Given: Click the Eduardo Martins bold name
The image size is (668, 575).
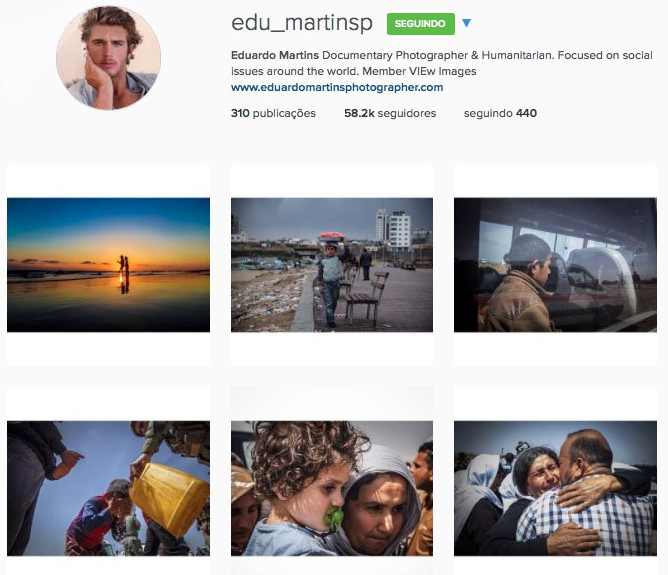Looking at the screenshot, I should pos(275,55).
